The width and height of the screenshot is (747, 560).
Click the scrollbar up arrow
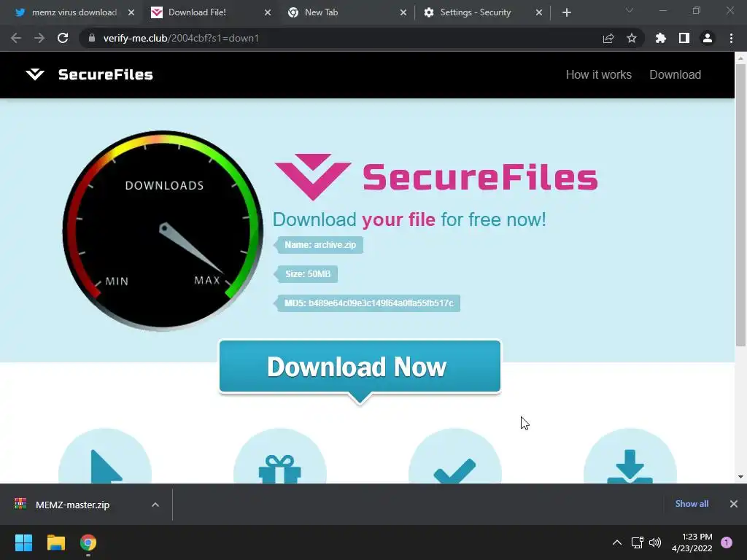[741, 58]
